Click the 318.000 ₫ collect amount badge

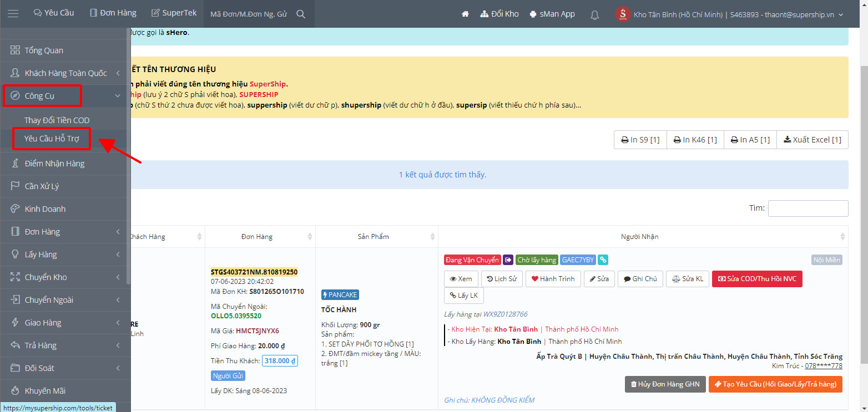pyautogui.click(x=280, y=361)
